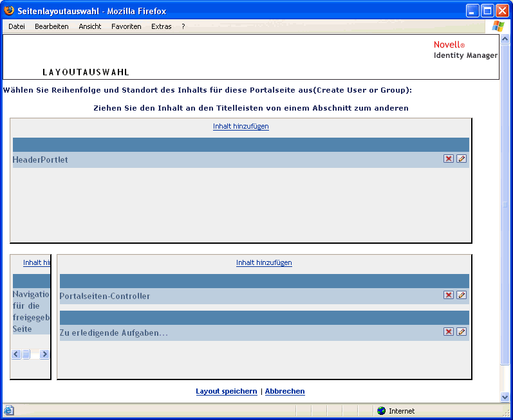Click 'Layout speichern' link

[226, 391]
